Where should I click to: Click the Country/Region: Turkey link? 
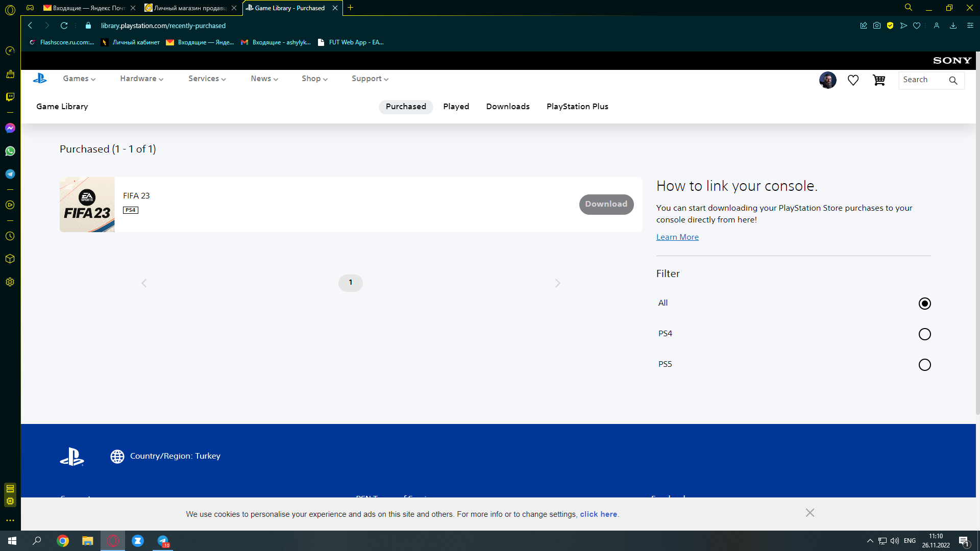[x=175, y=456]
